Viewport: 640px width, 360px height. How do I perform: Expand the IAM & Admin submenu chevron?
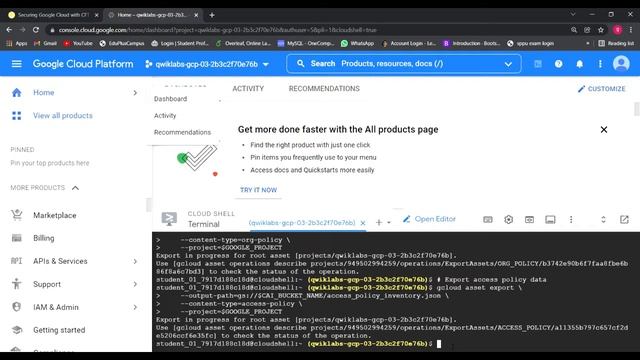(x=135, y=307)
